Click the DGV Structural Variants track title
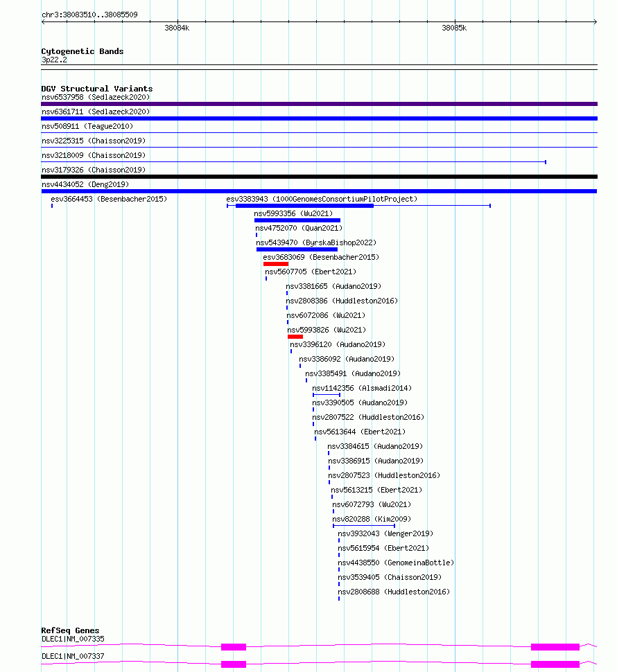The width and height of the screenshot is (617, 672). (97, 89)
